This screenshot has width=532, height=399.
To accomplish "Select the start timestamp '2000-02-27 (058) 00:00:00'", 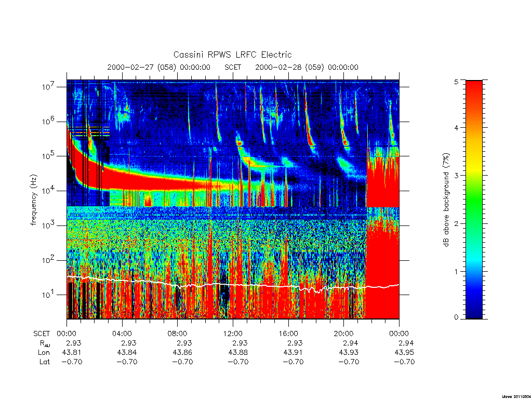I will [x=159, y=67].
